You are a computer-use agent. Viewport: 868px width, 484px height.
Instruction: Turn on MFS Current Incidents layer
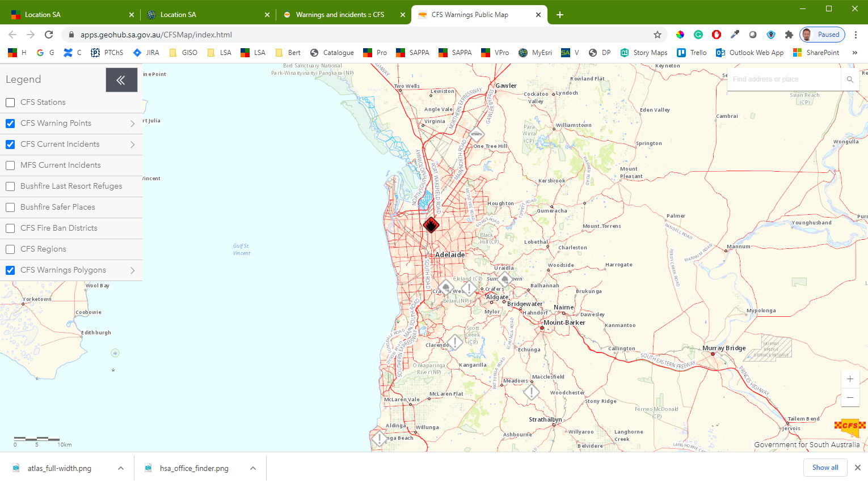[10, 165]
